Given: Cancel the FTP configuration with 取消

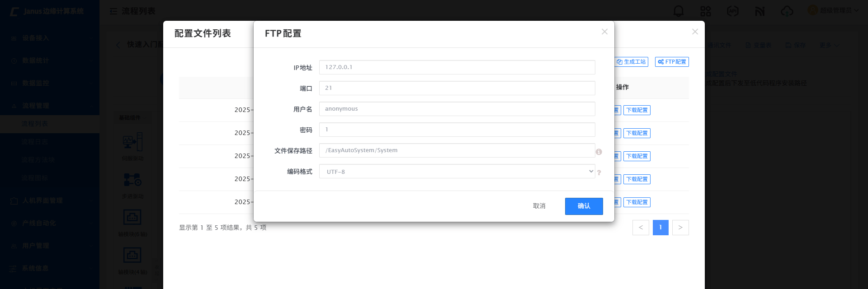Looking at the screenshot, I should pos(539,206).
